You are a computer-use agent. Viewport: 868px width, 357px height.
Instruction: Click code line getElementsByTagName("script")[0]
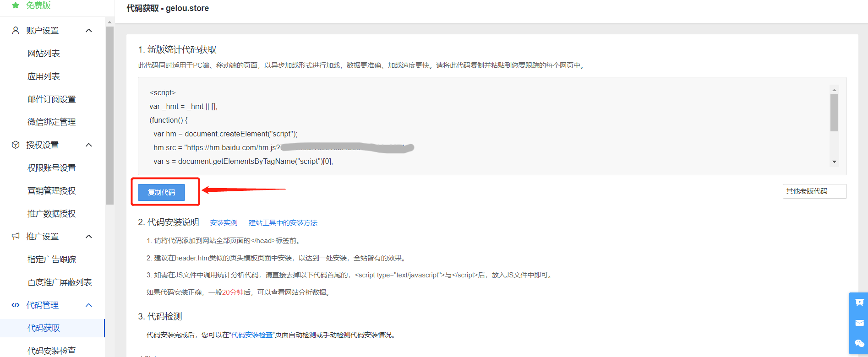tap(243, 161)
